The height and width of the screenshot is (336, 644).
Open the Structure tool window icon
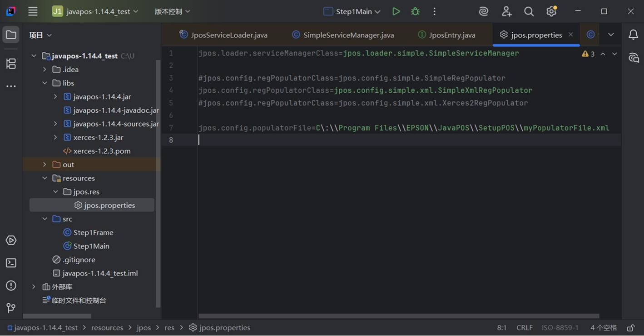tap(11, 64)
